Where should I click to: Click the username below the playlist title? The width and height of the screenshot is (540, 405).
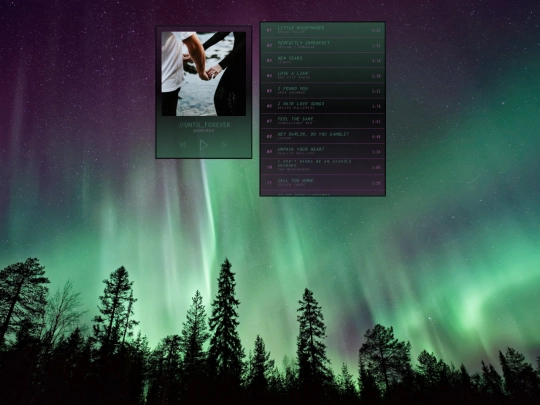click(204, 131)
